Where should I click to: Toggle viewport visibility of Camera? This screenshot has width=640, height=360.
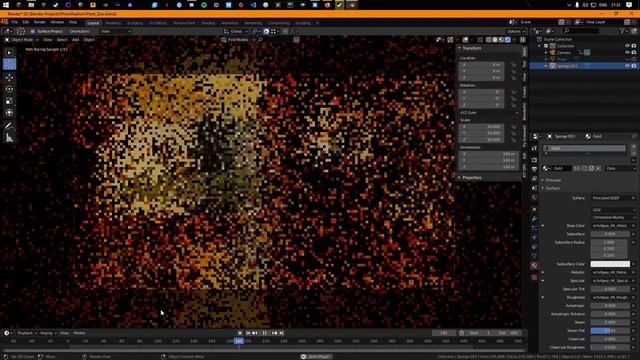627,52
